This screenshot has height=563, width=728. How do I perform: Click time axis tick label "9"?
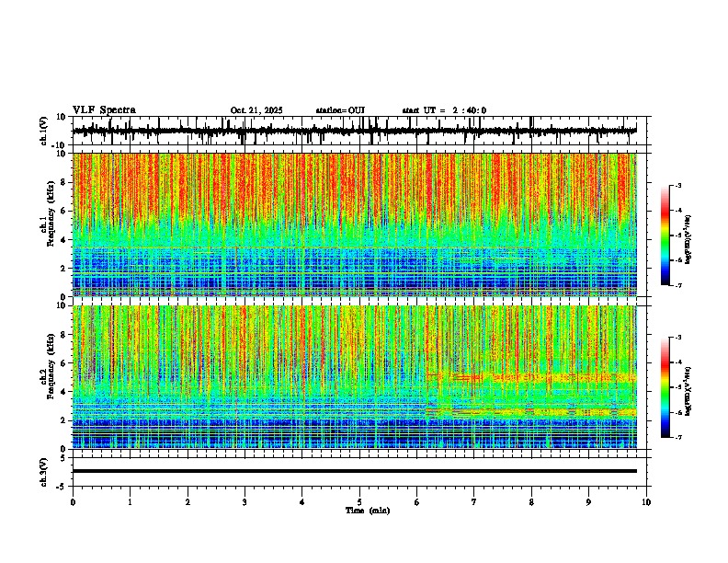pos(588,502)
